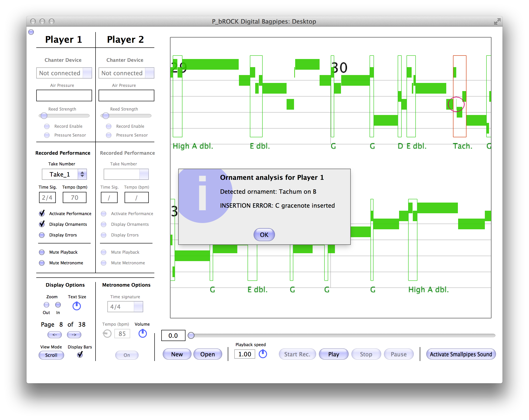
Task: Click the Play button
Action: click(334, 354)
